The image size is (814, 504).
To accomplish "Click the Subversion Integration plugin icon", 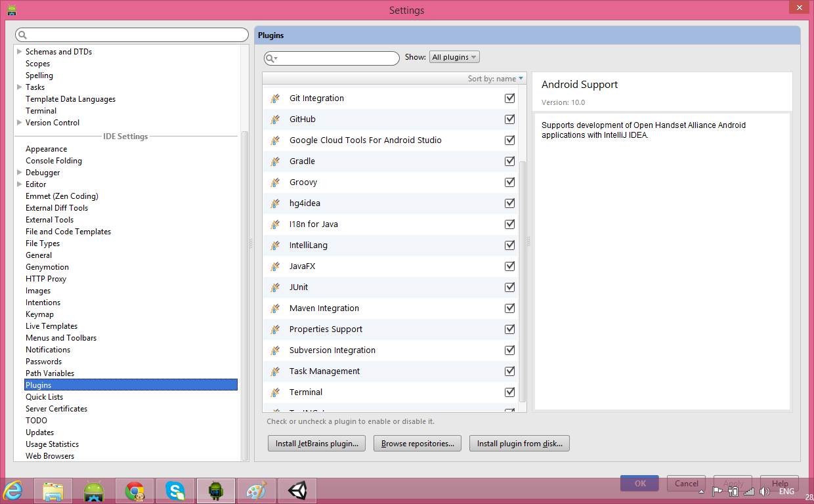I will (x=275, y=350).
